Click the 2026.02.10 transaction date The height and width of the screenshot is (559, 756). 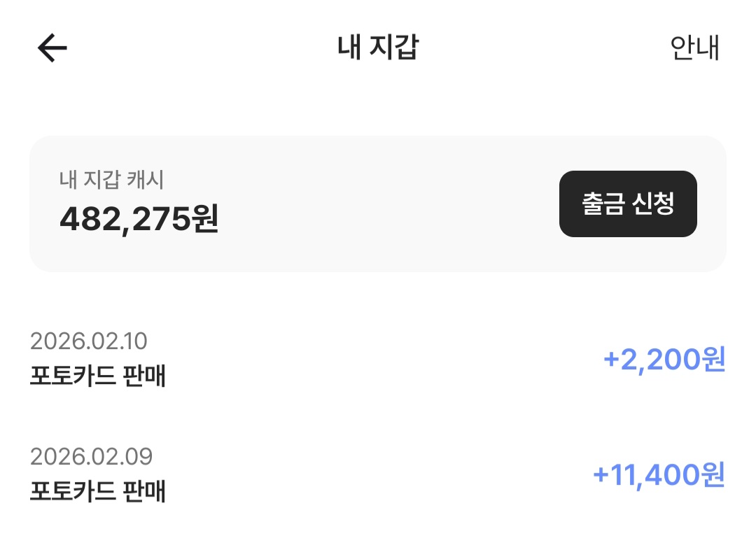pos(89,341)
